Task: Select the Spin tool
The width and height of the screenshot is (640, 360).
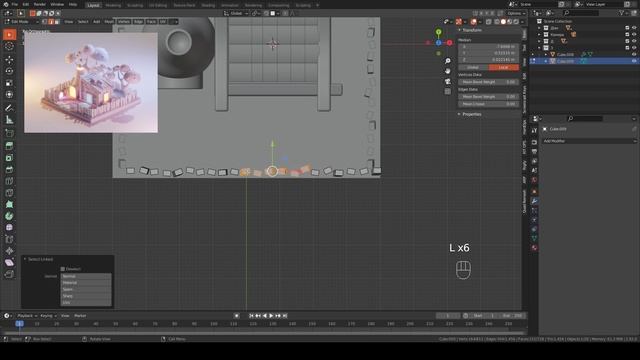Action: [x=9, y=216]
